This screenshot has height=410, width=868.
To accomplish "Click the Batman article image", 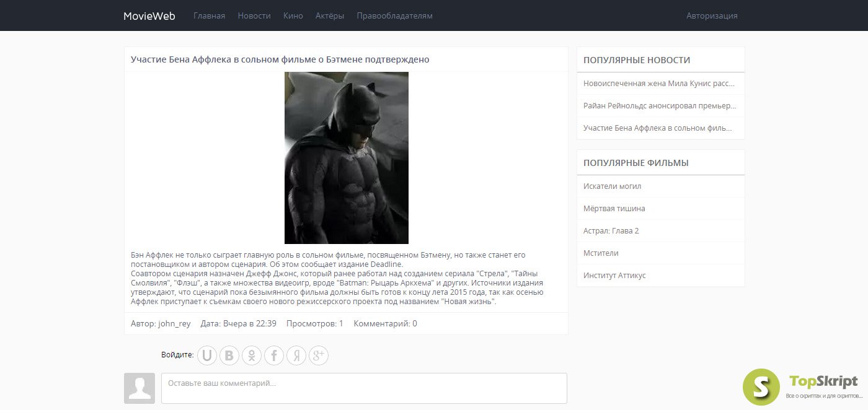I will 347,158.
